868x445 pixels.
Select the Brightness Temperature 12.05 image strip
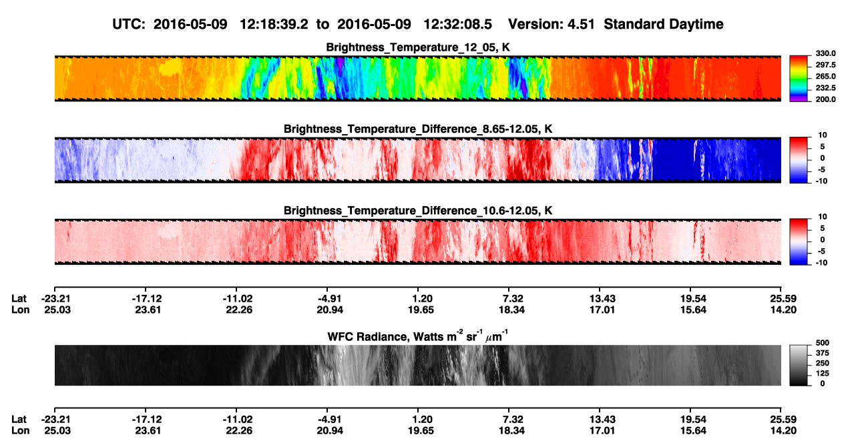click(x=418, y=79)
